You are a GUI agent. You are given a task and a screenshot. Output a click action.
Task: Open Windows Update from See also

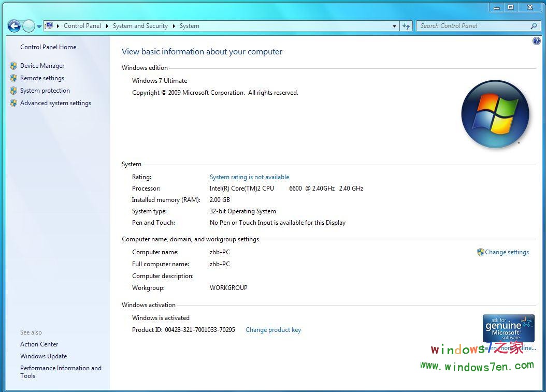[44, 356]
